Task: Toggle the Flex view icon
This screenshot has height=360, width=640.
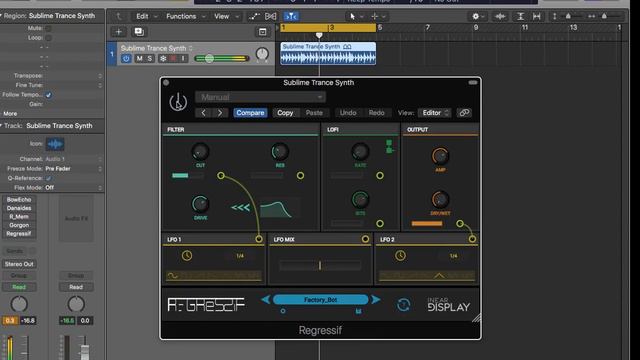Action: pyautogui.click(x=271, y=16)
